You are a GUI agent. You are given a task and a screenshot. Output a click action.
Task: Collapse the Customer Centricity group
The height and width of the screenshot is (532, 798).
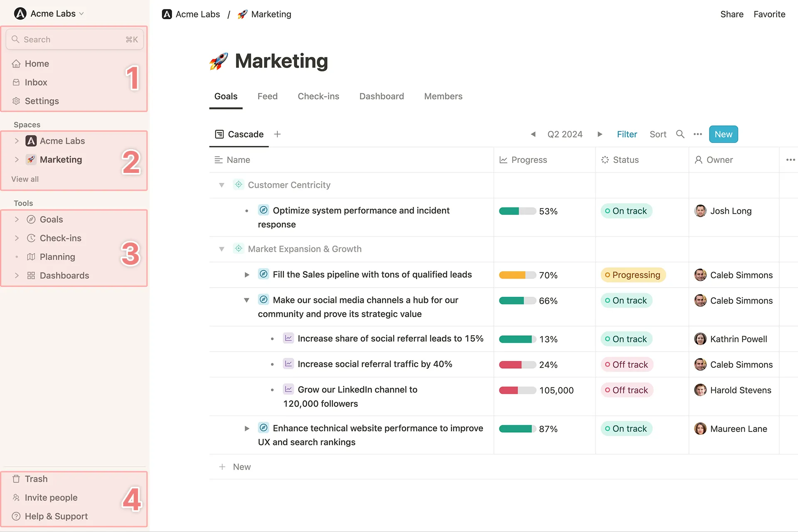pos(222,185)
